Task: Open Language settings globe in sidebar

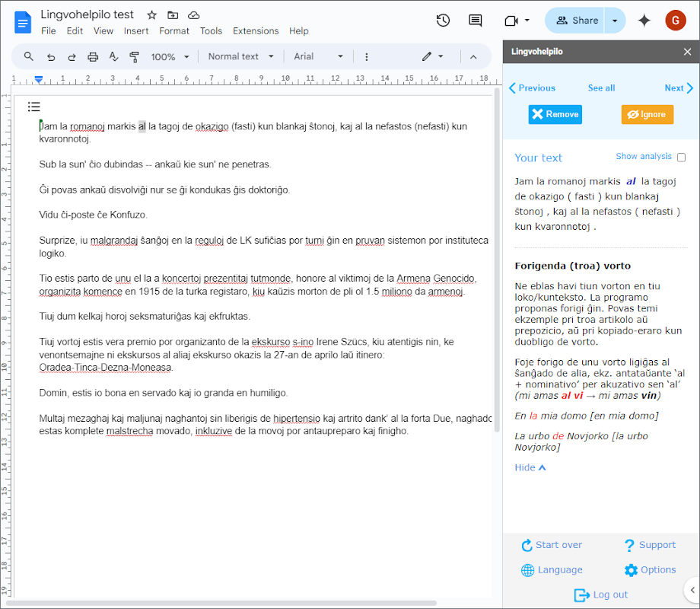Action: [x=552, y=569]
